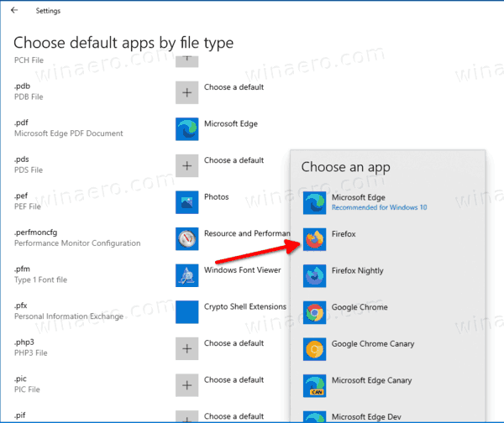504x423 pixels.
Task: Click the PDB File description
Action: (29, 97)
